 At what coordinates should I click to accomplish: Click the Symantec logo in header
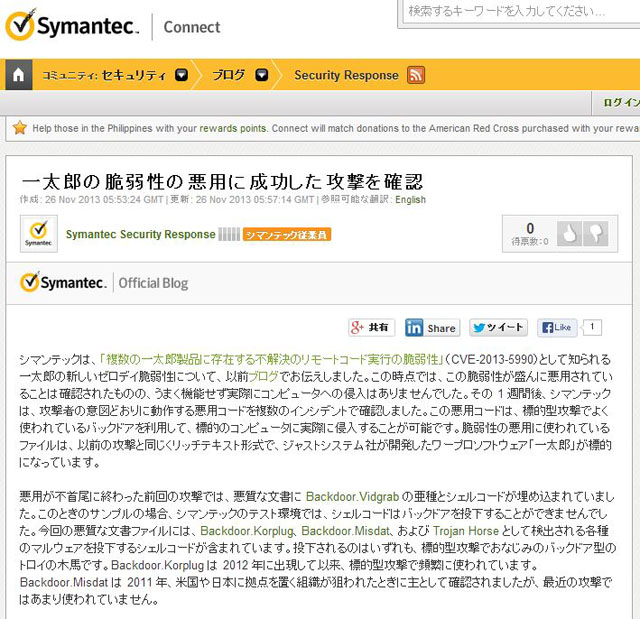click(72, 25)
